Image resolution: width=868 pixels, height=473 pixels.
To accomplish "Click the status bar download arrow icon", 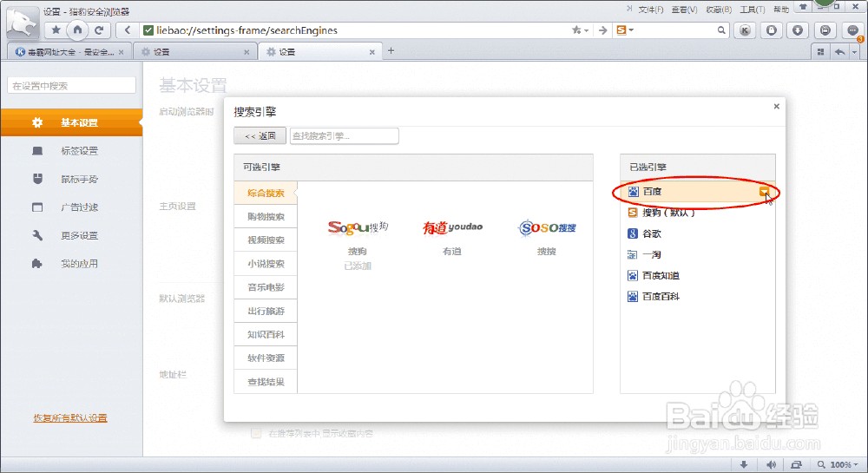I will click(x=744, y=464).
